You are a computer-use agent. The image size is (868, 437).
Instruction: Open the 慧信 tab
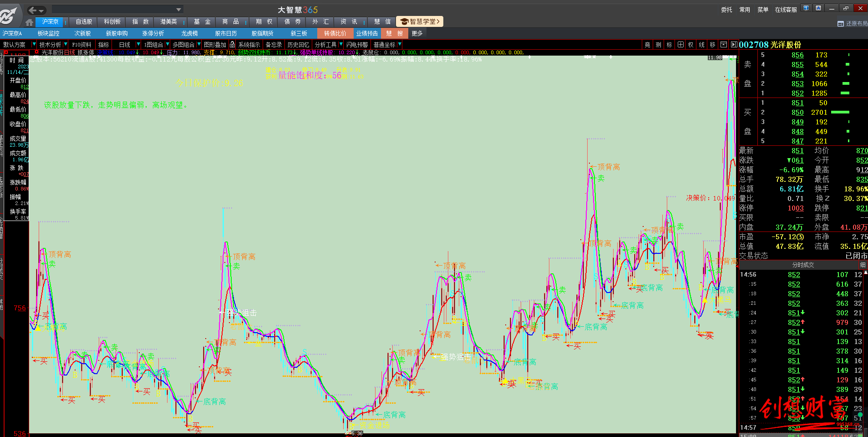coord(382,21)
